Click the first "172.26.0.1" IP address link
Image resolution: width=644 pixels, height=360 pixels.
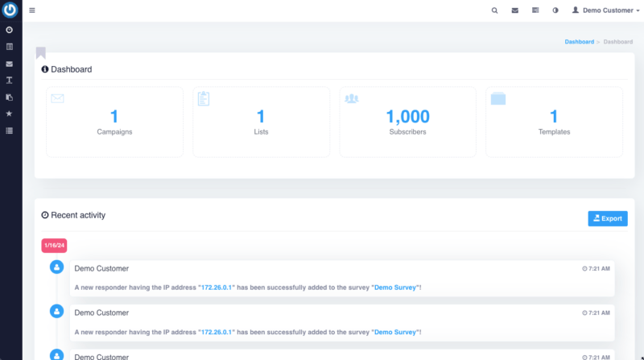(x=216, y=288)
